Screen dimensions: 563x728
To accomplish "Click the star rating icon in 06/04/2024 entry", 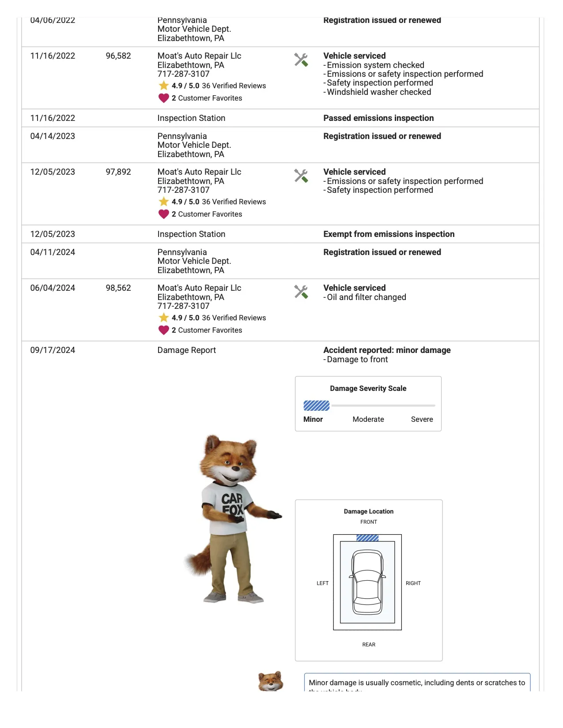I will pyautogui.click(x=164, y=318).
